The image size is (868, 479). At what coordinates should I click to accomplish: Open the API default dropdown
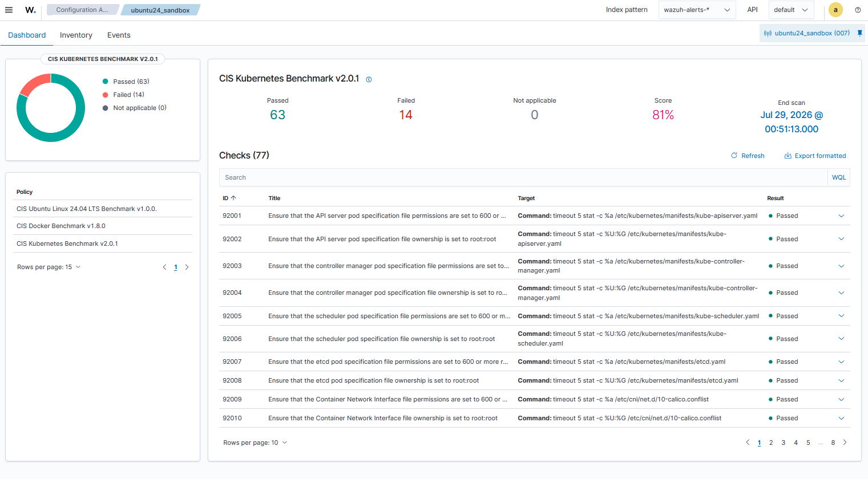coord(791,10)
